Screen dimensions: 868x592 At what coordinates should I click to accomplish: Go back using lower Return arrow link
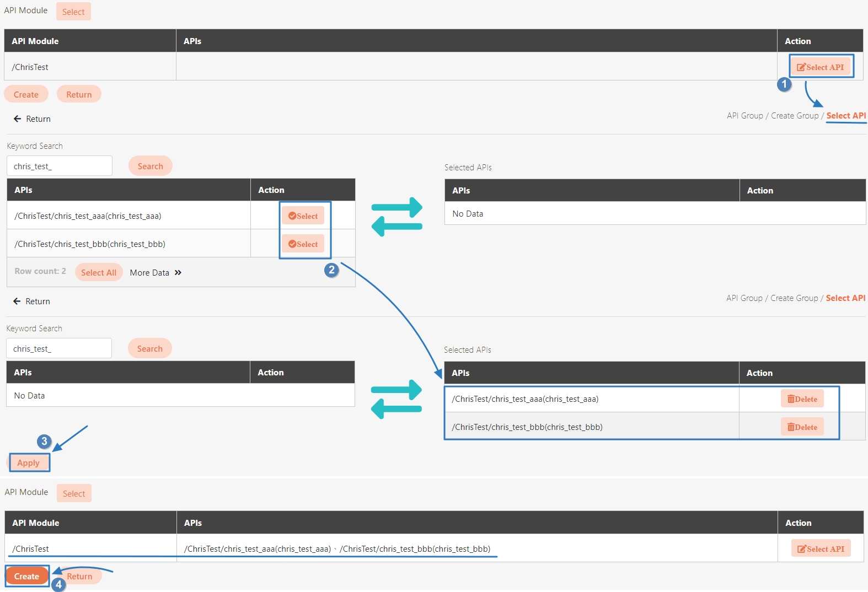[x=31, y=302]
